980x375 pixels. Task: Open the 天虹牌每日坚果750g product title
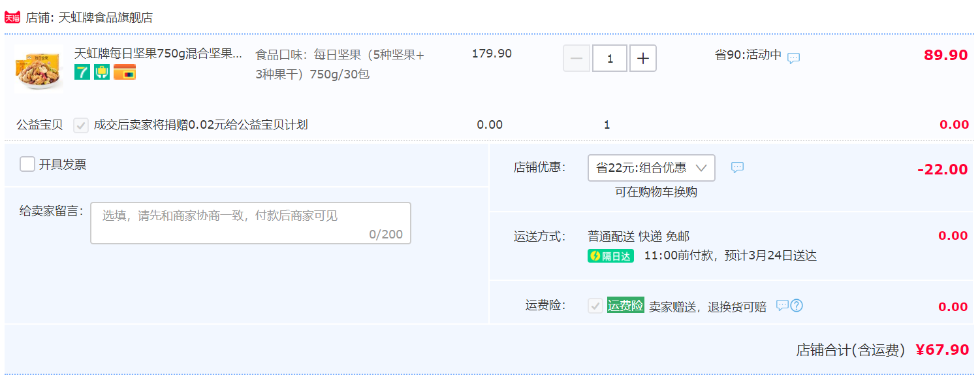coord(158,54)
